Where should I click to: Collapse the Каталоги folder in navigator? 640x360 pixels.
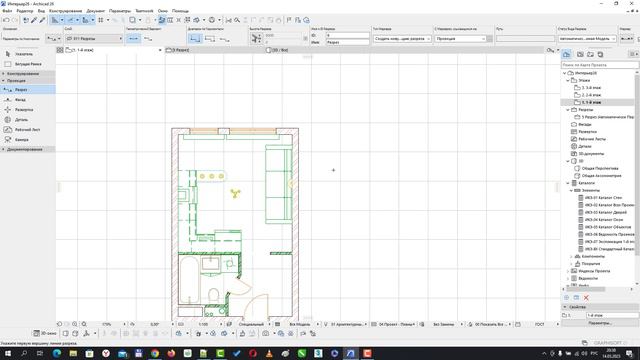point(568,183)
